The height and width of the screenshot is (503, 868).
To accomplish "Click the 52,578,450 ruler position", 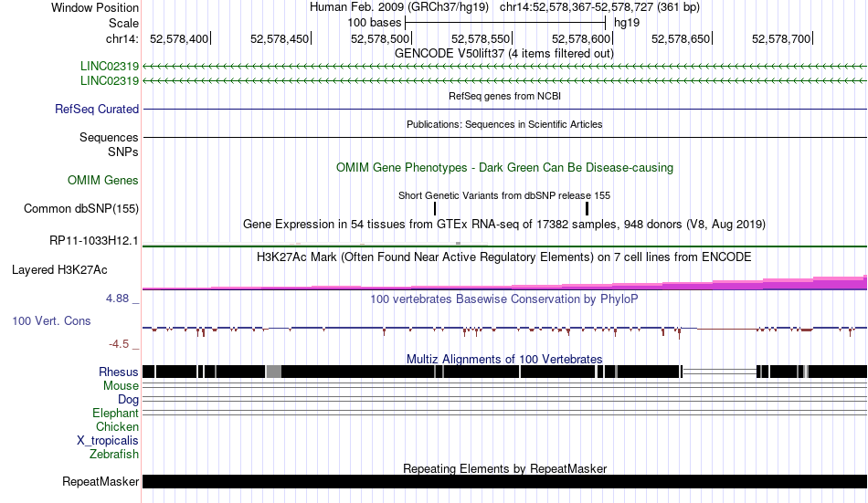I will tap(281, 38).
